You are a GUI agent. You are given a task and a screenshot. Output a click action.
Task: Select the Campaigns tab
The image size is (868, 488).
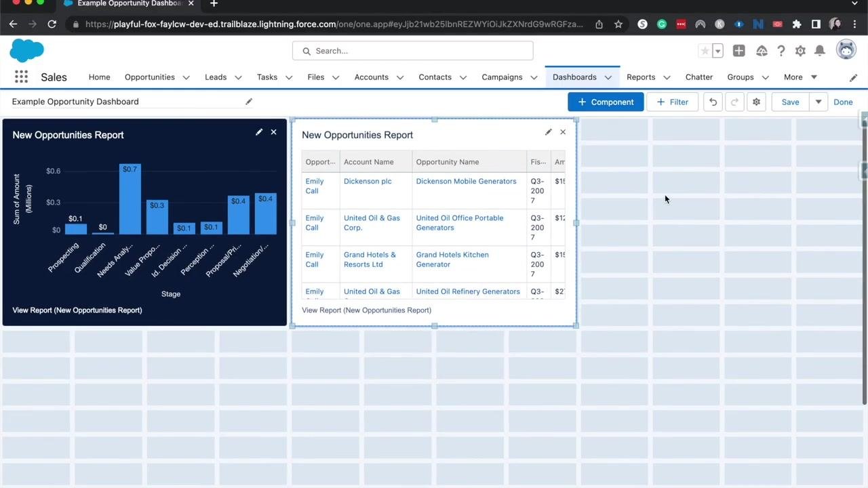point(502,77)
